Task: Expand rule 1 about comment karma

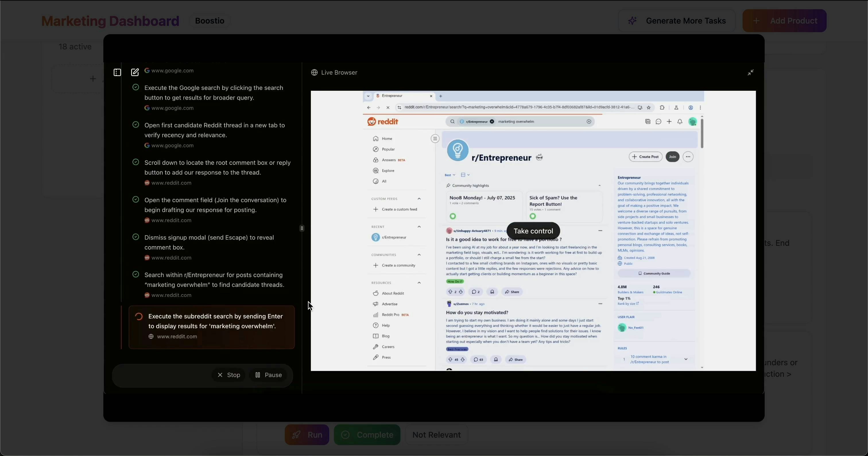Action: (686, 359)
